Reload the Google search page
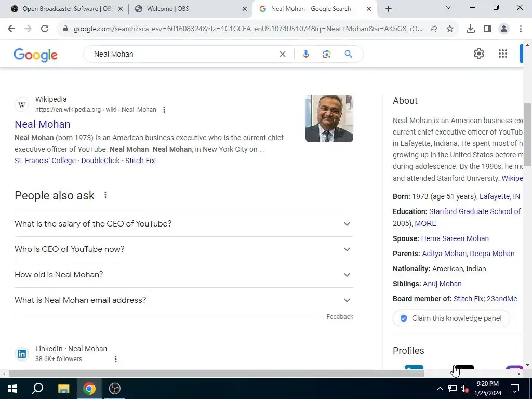 pyautogui.click(x=45, y=29)
